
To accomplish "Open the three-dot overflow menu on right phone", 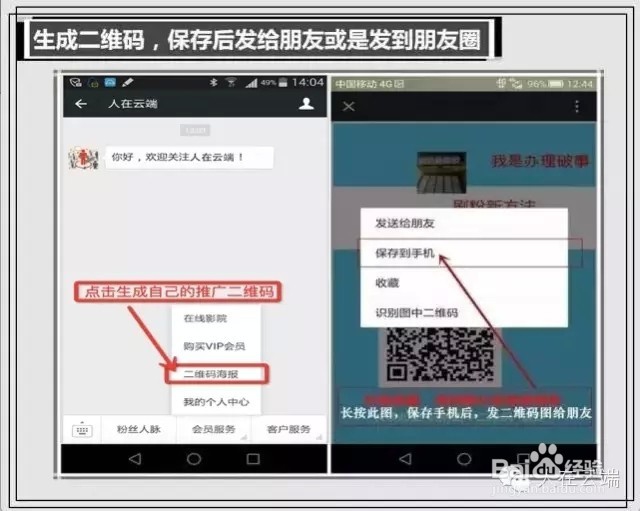I will pyautogui.click(x=577, y=106).
